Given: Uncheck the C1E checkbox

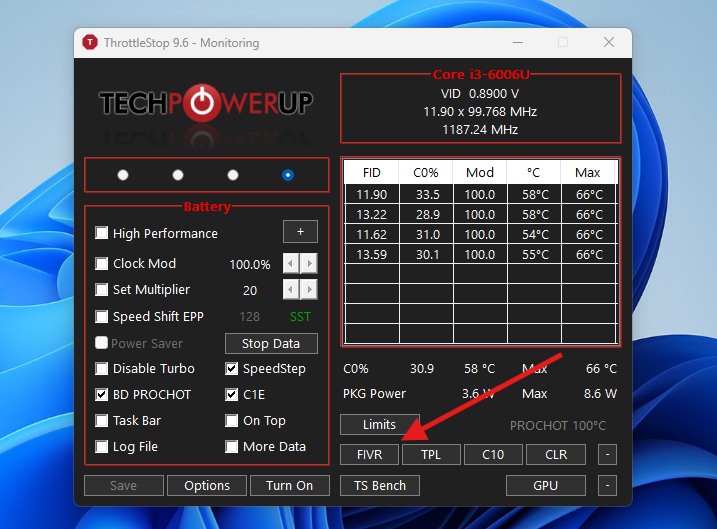Looking at the screenshot, I should tap(231, 395).
